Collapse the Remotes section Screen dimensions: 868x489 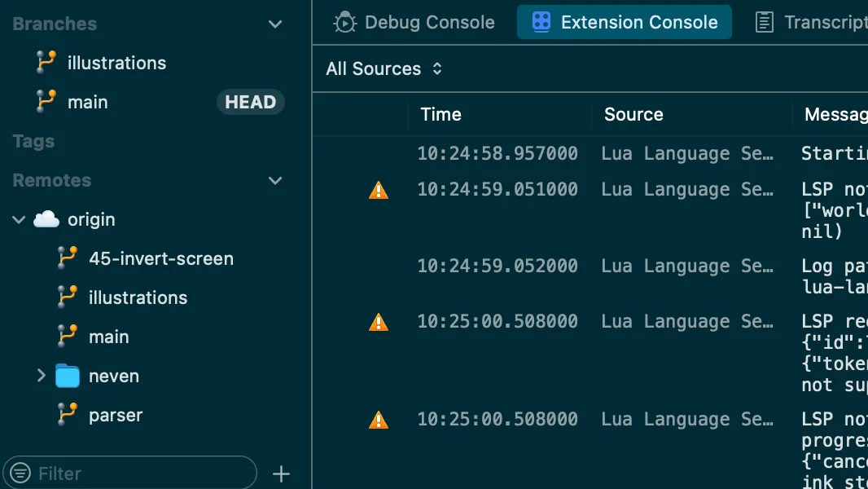tap(275, 181)
